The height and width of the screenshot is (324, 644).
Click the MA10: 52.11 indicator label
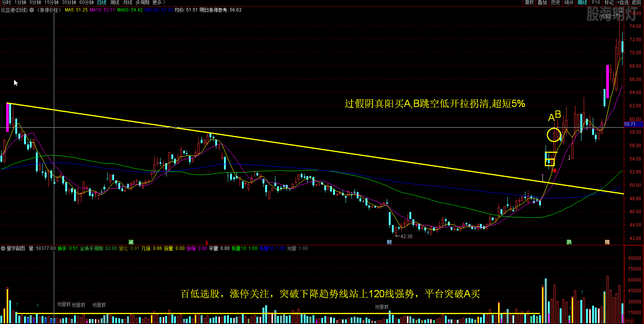click(102, 10)
